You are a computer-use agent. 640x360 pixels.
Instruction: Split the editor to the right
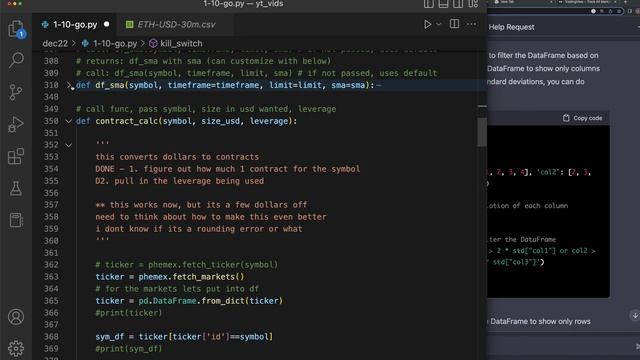coord(454,24)
